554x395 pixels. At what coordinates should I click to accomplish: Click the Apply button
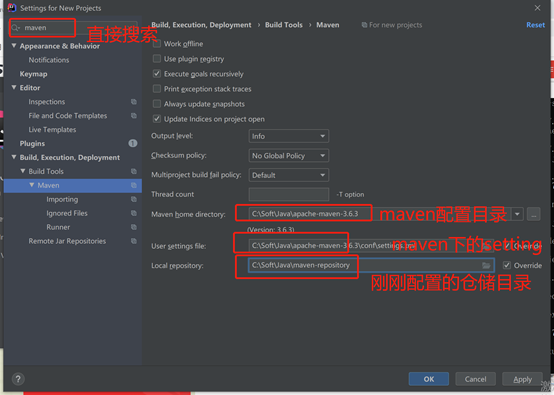pyautogui.click(x=522, y=379)
